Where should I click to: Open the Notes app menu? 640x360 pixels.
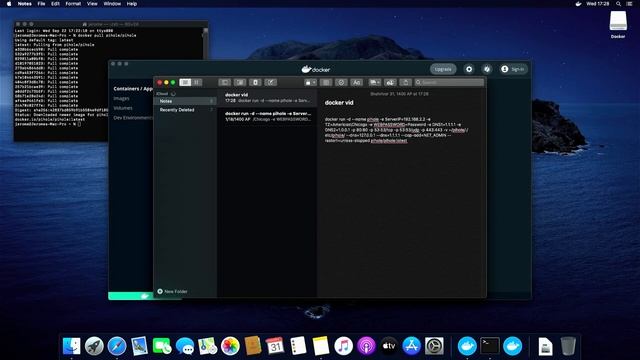pyautogui.click(x=24, y=4)
